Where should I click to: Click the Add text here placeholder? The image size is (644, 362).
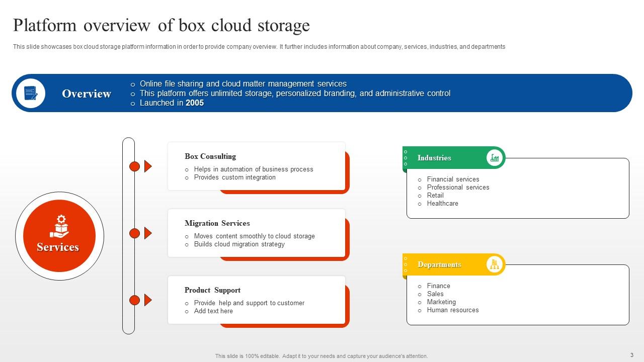click(x=213, y=311)
